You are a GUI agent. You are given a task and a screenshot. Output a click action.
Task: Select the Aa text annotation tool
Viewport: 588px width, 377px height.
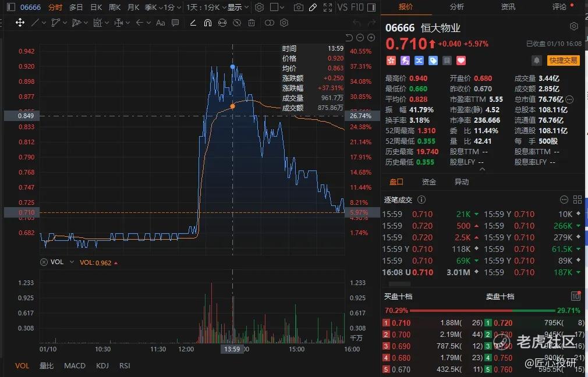161,23
